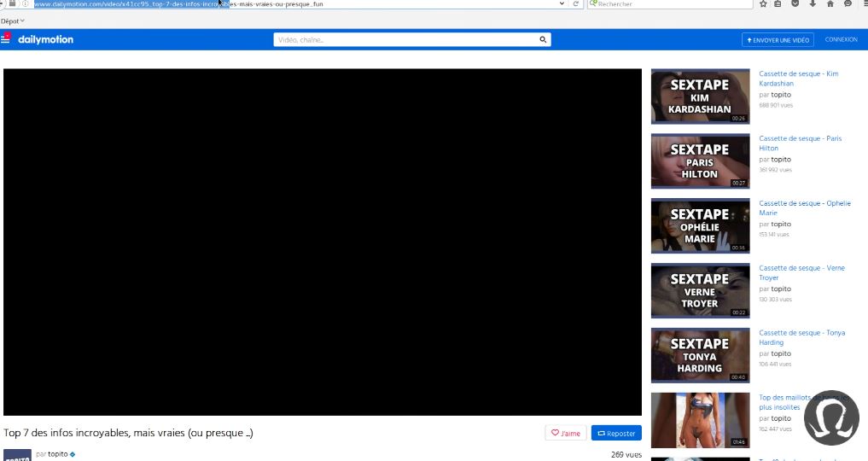868x461 pixels.
Task: Open the Connexion login link
Action: click(841, 39)
